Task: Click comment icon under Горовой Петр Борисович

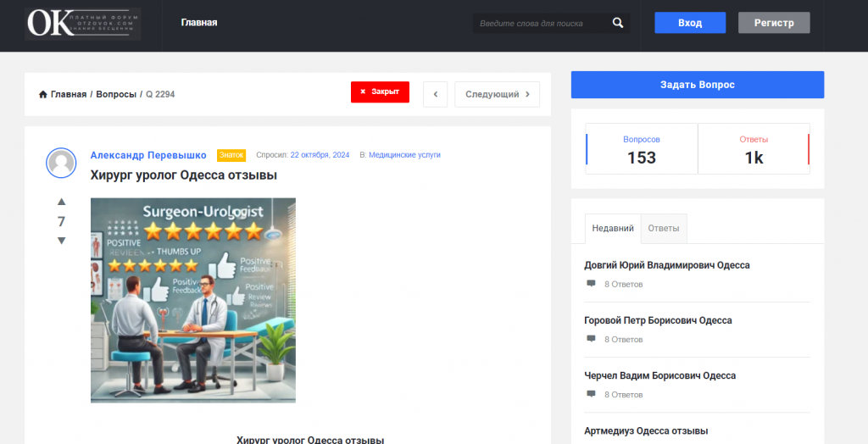Action: point(591,339)
